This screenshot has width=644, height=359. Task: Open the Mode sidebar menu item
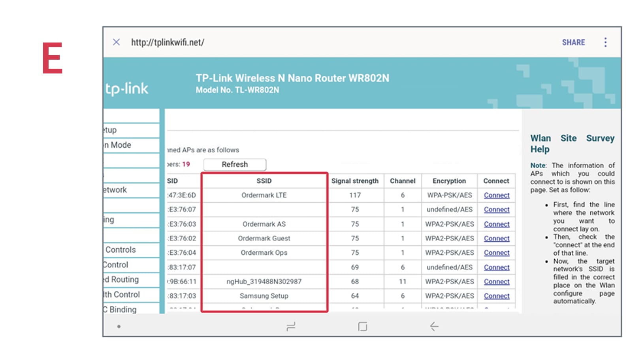click(x=131, y=145)
